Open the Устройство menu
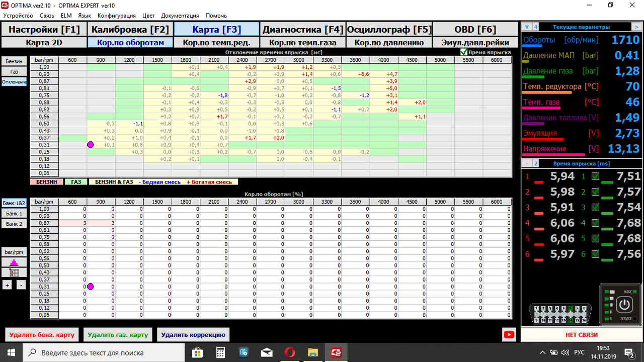The width and height of the screenshot is (644, 362). (x=18, y=16)
